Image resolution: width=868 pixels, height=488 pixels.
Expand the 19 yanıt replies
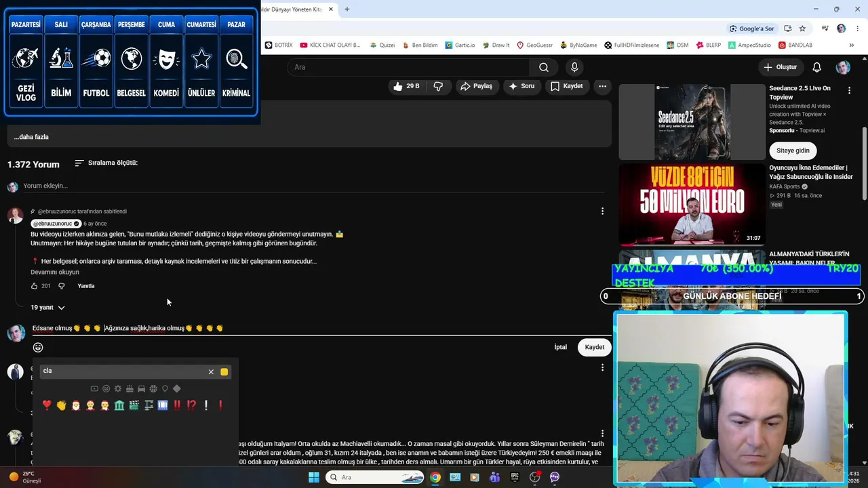47,308
